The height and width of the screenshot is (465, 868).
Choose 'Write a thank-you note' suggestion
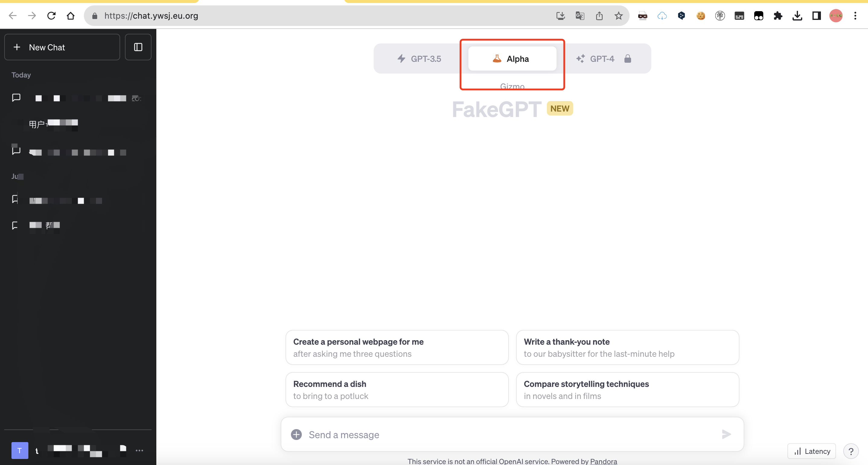point(627,347)
